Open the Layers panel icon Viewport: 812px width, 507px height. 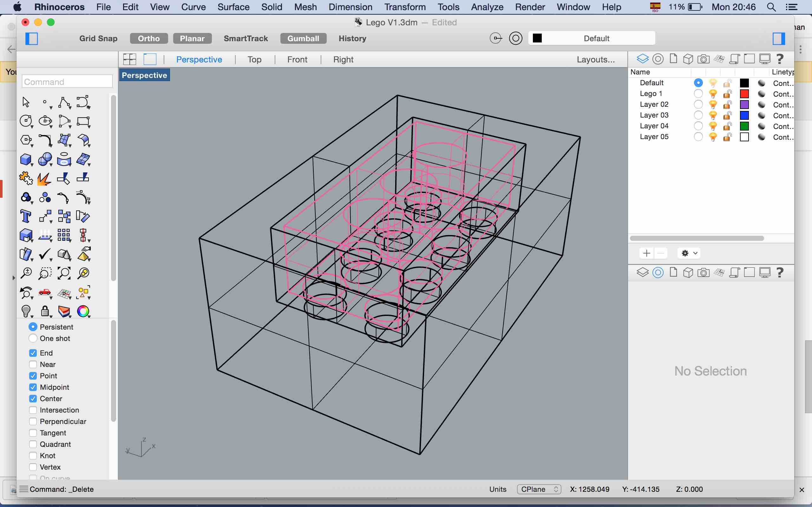tap(643, 59)
